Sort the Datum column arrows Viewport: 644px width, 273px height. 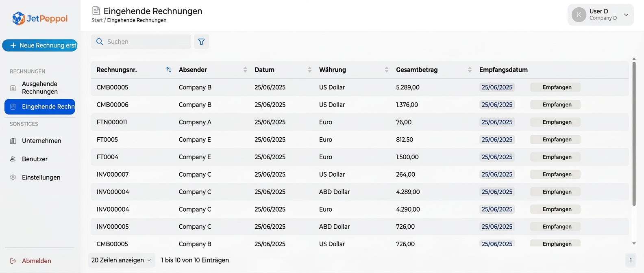(x=309, y=69)
